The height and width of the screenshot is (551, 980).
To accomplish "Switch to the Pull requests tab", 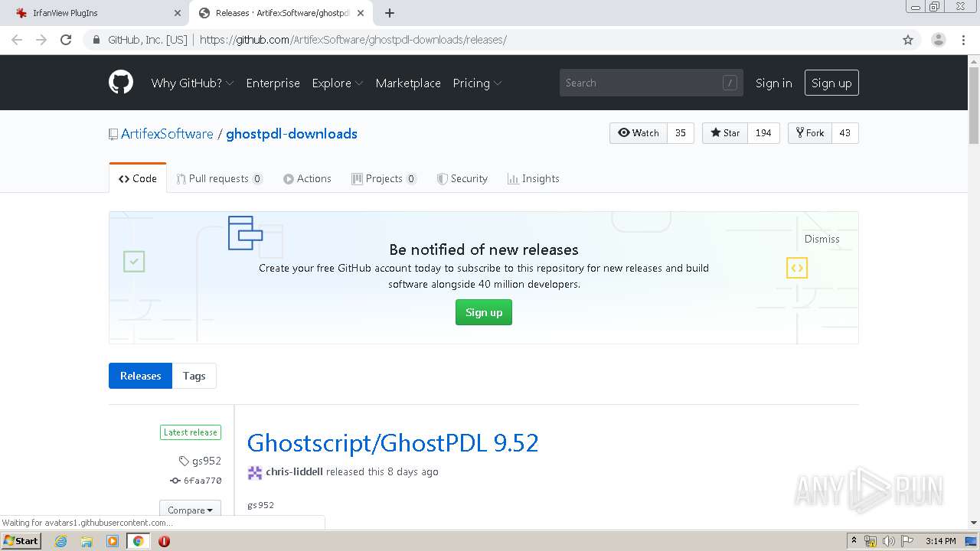I will tap(219, 178).
